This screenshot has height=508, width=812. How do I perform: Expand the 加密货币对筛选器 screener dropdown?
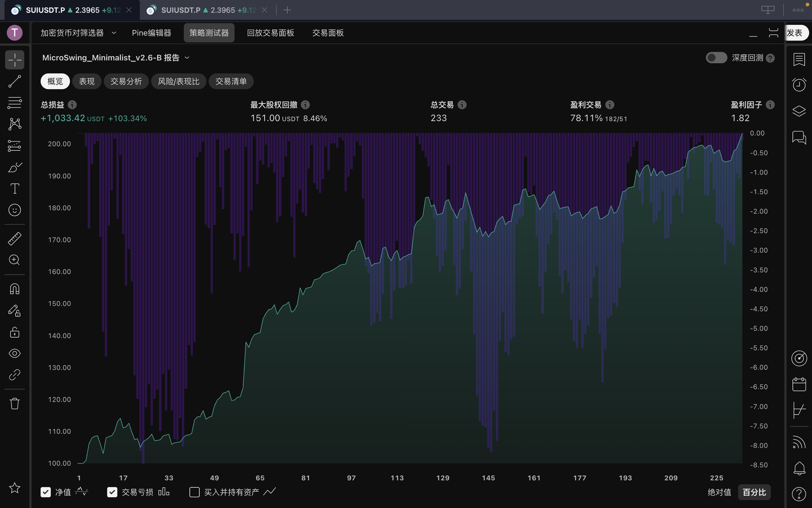114,33
